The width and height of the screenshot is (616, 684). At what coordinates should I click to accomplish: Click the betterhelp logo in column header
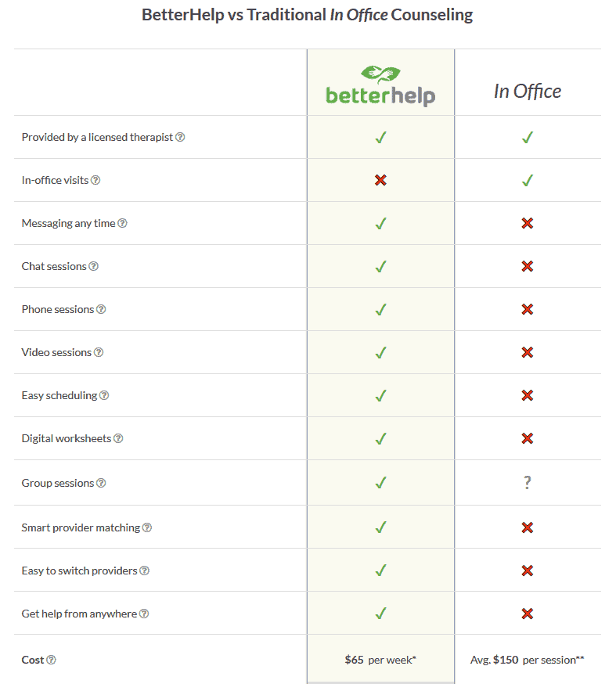click(380, 85)
